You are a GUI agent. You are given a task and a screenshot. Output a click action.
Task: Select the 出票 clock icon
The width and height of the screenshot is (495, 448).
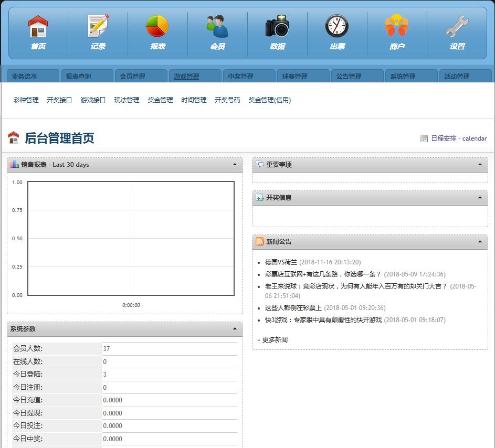click(x=337, y=26)
